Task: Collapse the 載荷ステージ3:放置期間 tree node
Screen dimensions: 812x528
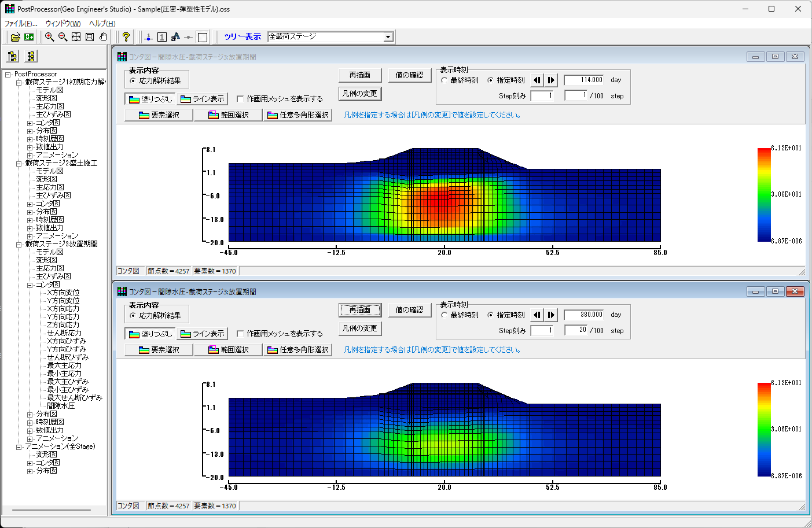Action: (x=19, y=244)
